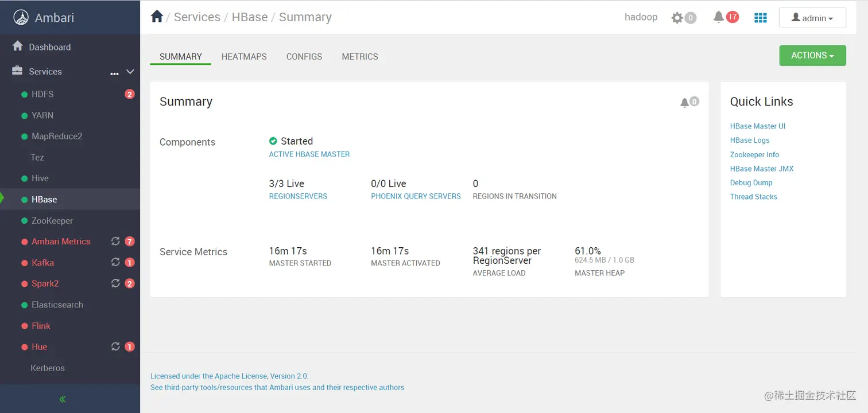Switch to the HEATMAPS tab
The image size is (868, 413).
pos(244,57)
